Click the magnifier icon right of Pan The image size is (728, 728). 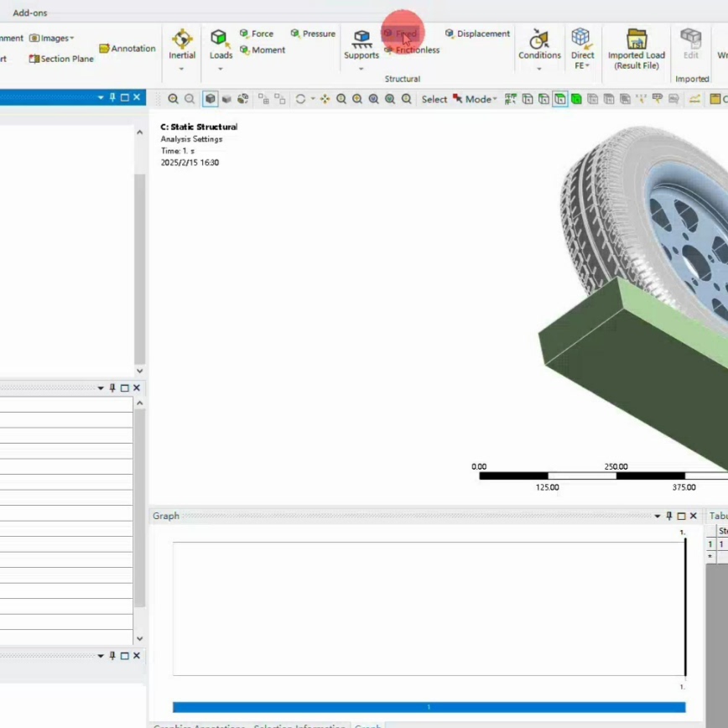pyautogui.click(x=341, y=99)
